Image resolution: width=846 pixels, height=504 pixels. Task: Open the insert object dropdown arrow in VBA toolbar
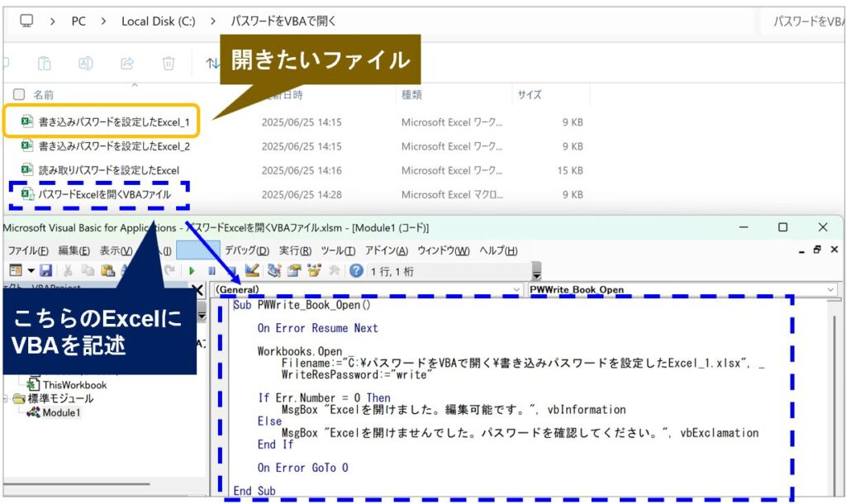coord(31,270)
